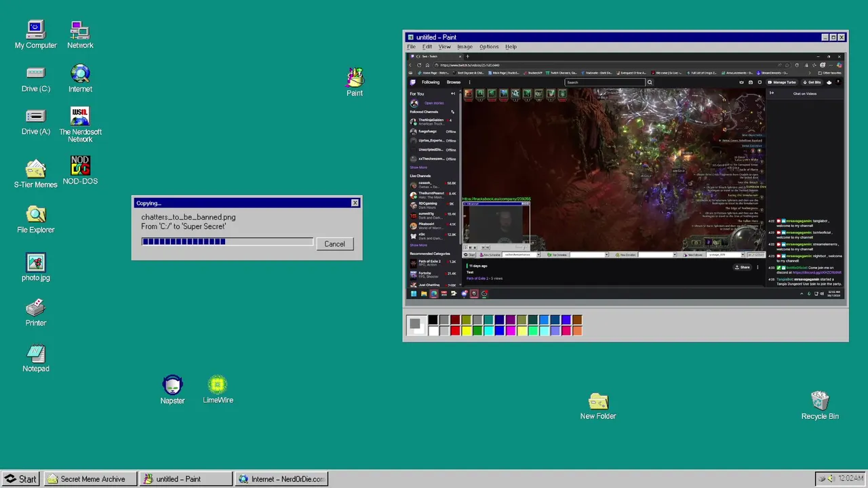Click the tray printer icon
868x488 pixels.
pos(822,479)
